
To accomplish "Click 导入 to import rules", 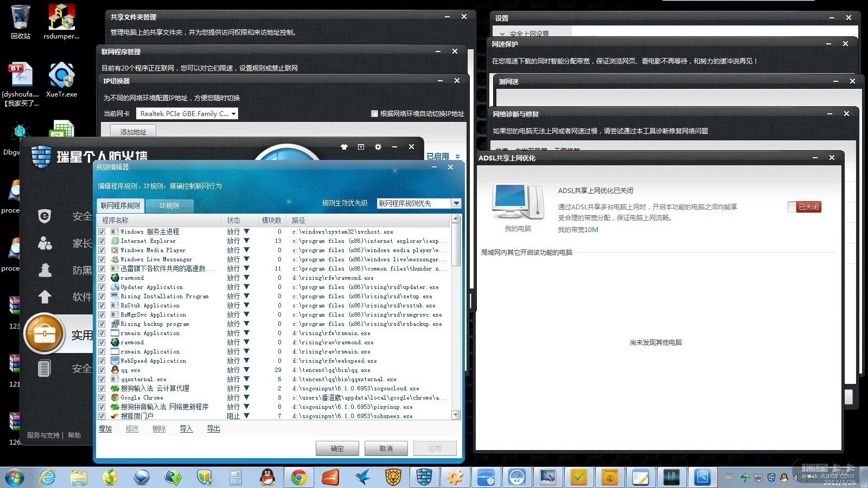I will 186,429.
